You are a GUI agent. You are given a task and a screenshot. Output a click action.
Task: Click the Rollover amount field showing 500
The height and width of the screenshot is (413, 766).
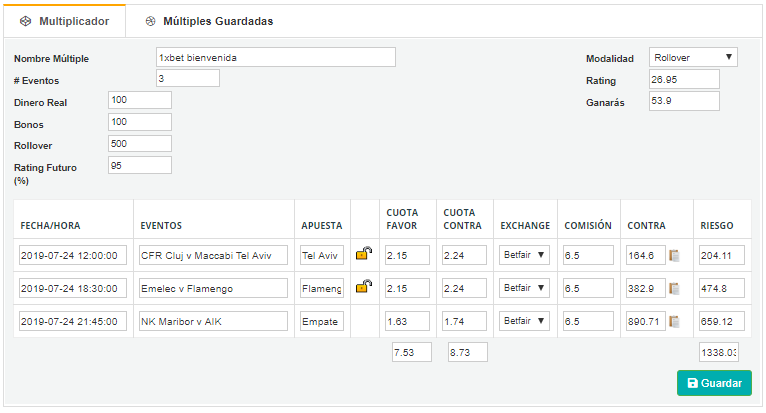[x=140, y=144]
